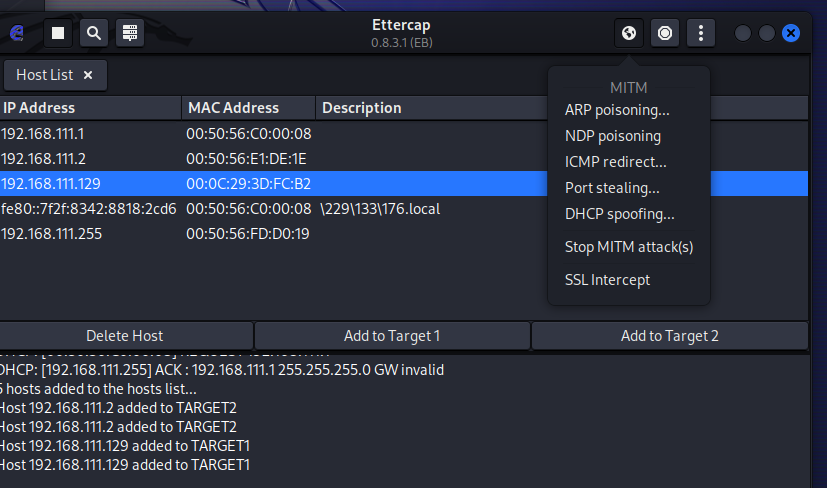Click Add to Target 1 button
Image resolution: width=827 pixels, height=488 pixels.
click(392, 336)
